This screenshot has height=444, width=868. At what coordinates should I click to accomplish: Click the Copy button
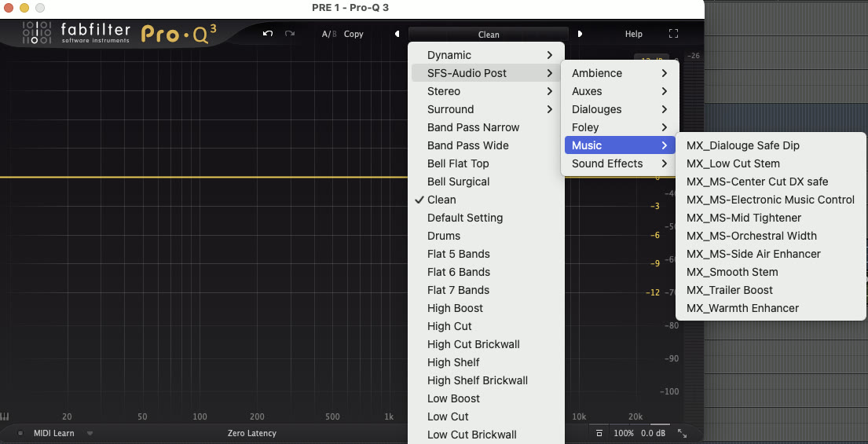coord(353,35)
